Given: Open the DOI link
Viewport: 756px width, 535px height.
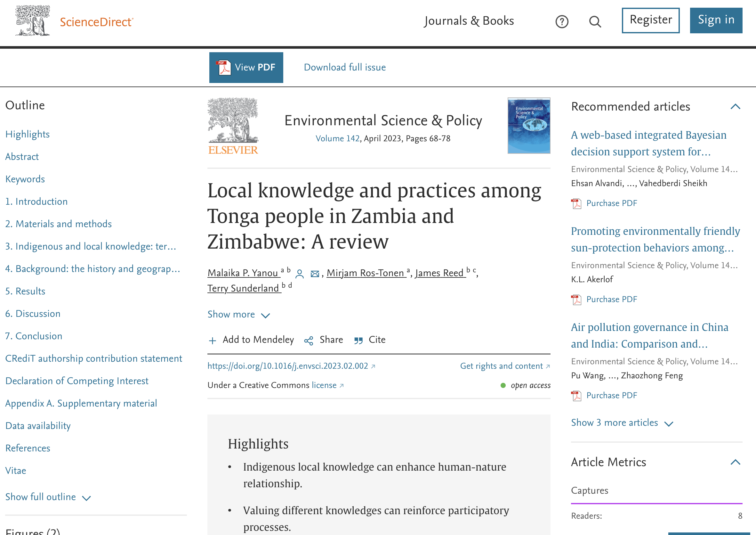Looking at the screenshot, I should [291, 366].
